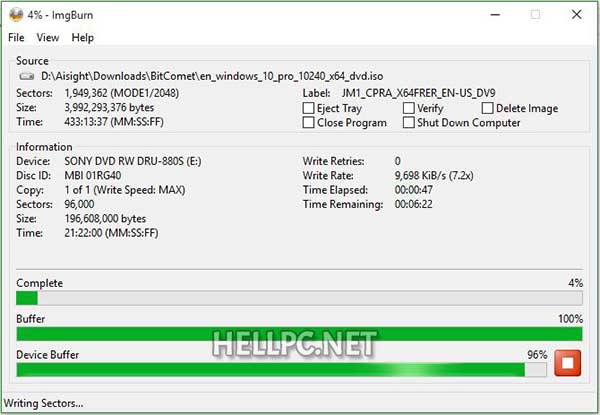Click the time 21:22:00 value

pyautogui.click(x=111, y=233)
